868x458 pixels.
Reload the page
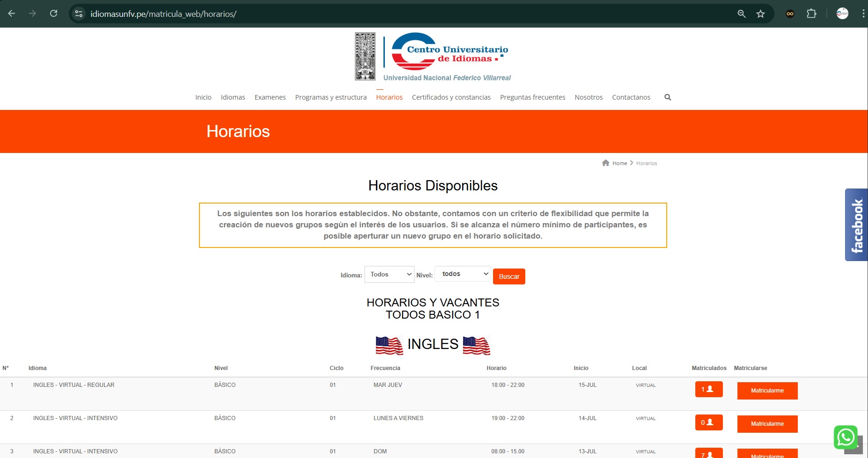pyautogui.click(x=53, y=14)
